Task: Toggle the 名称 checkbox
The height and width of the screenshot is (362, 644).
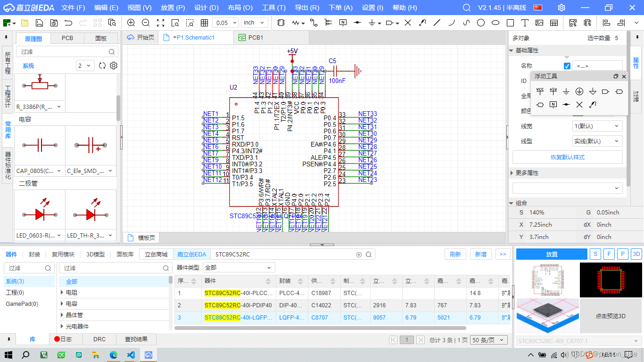Action: [567, 66]
